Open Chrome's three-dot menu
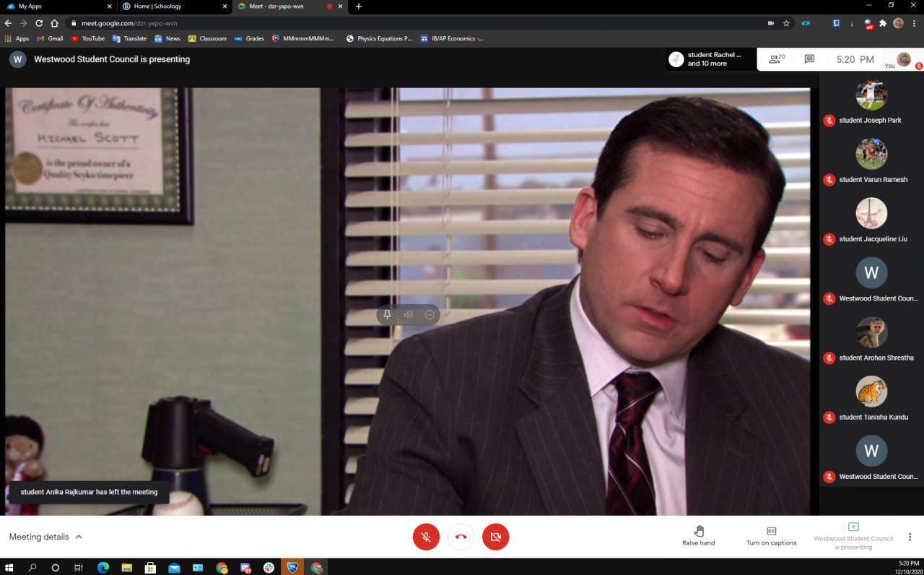 (x=915, y=23)
